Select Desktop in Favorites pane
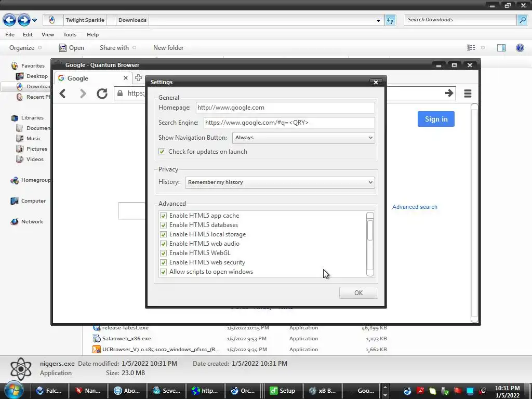This screenshot has height=399, width=532. [x=32, y=76]
